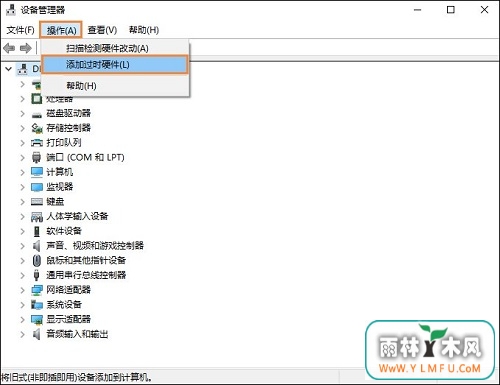The height and width of the screenshot is (385, 500).
Task: Select the 通用串行总线控制器 label
Action: tap(86, 275)
